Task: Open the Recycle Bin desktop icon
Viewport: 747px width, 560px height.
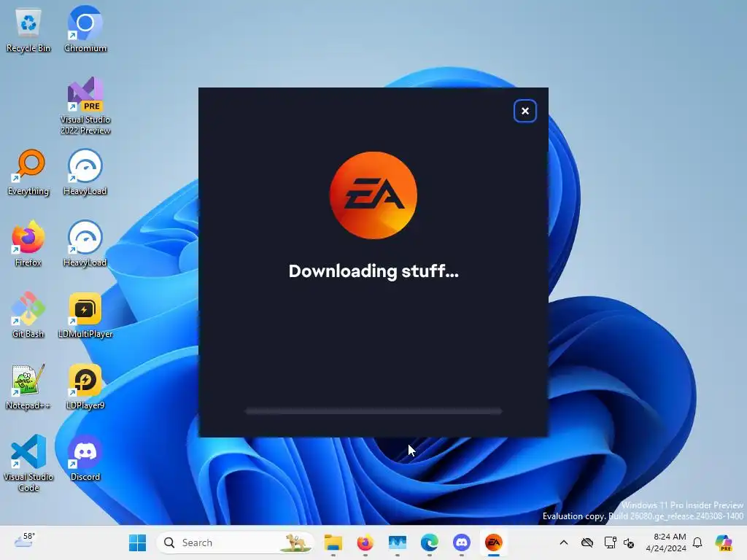Action: (28, 29)
